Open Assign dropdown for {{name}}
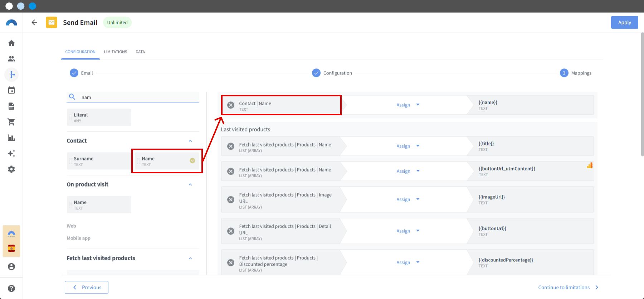 408,105
